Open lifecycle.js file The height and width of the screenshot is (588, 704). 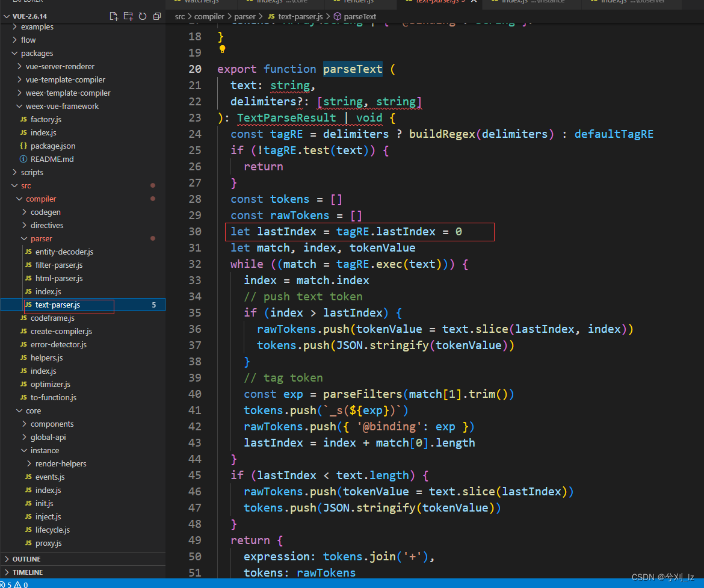click(x=52, y=530)
